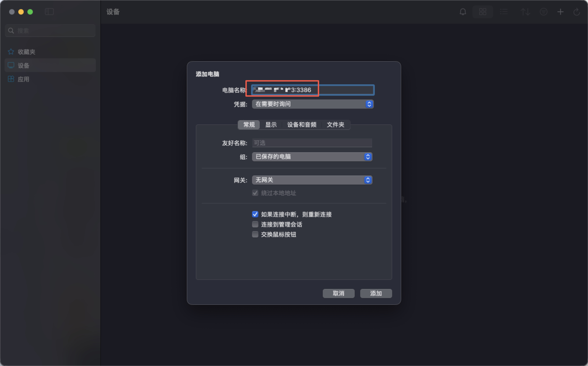Click the refresh icon in toolbar

(577, 12)
